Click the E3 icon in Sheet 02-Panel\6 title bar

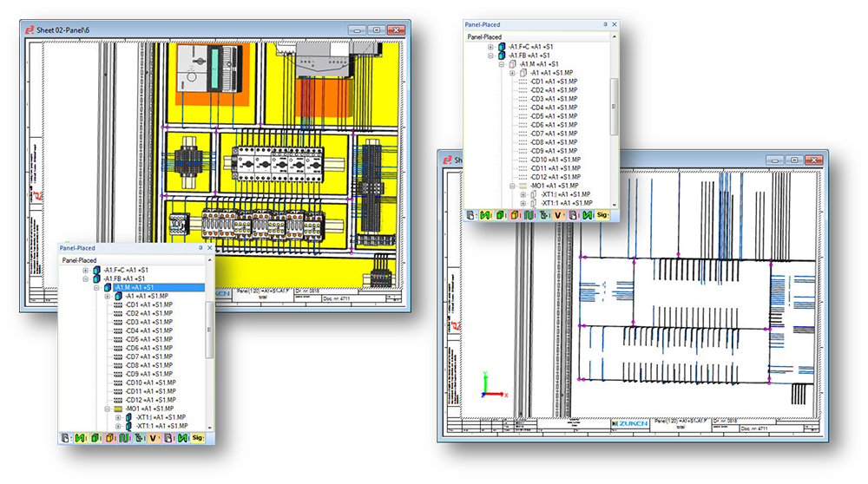pos(29,29)
